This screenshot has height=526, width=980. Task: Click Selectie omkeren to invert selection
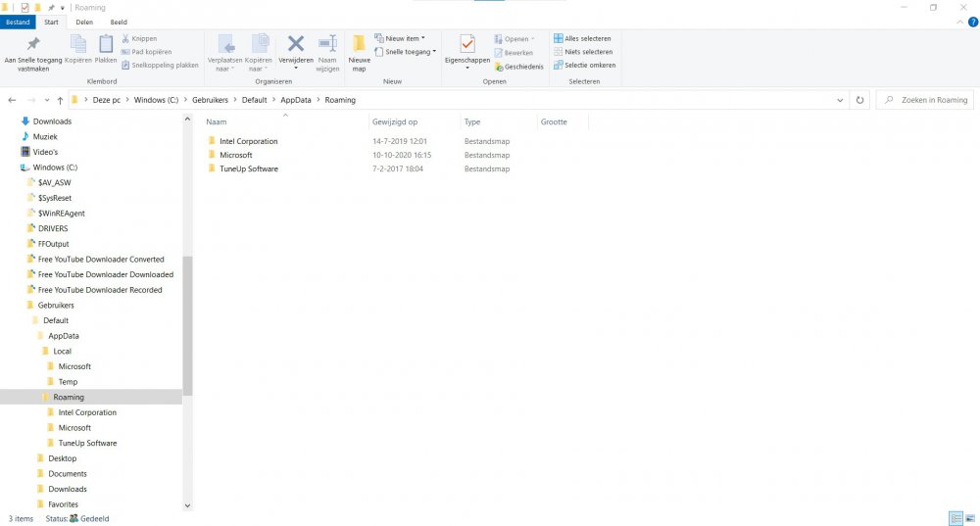(x=584, y=65)
